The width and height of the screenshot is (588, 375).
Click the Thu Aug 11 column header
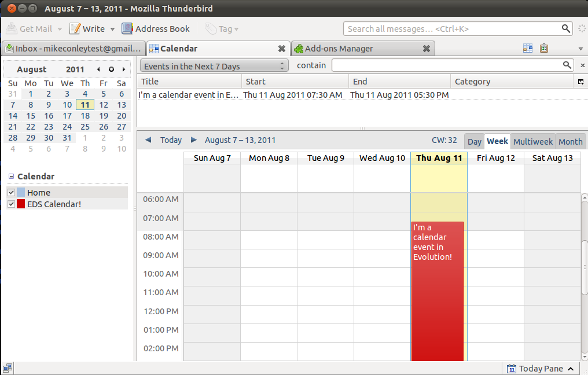coord(439,158)
